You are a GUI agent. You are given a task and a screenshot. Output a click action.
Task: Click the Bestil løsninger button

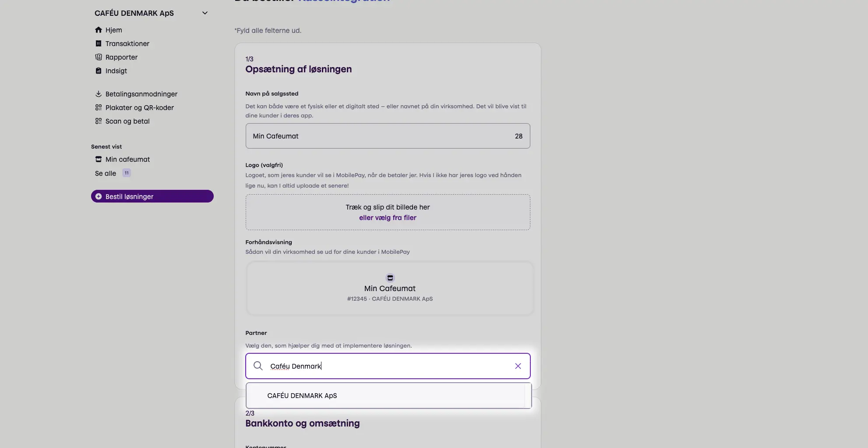click(152, 196)
